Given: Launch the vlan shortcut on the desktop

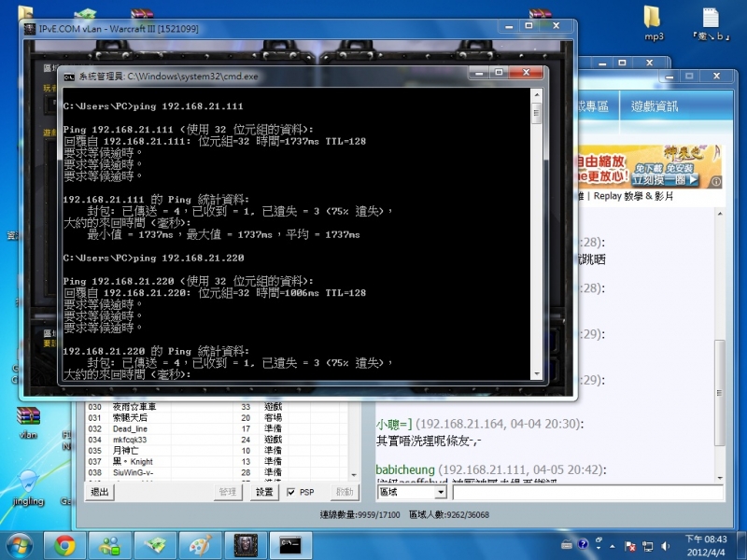Looking at the screenshot, I should pyautogui.click(x=28, y=415).
